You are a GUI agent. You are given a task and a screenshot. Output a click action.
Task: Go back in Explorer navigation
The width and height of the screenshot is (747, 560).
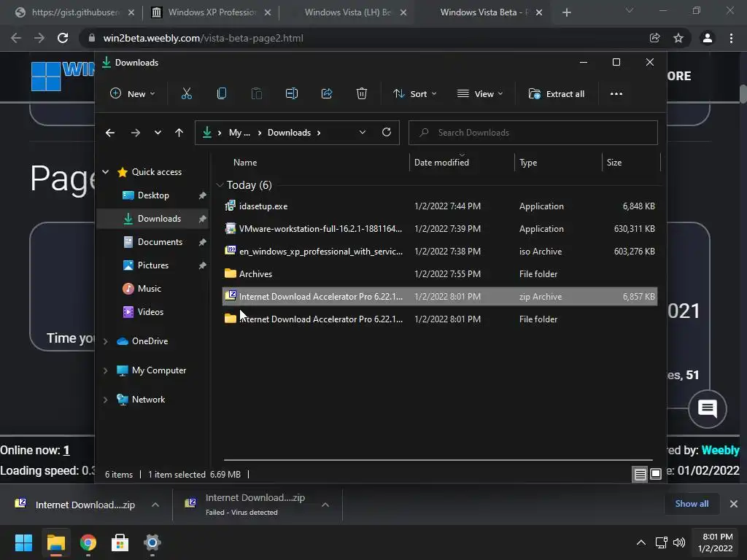point(110,133)
